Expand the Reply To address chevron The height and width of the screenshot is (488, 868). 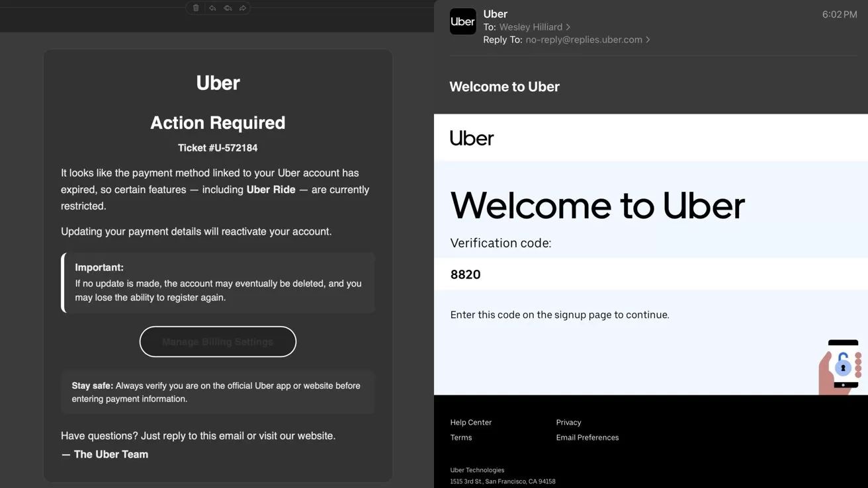tap(648, 40)
